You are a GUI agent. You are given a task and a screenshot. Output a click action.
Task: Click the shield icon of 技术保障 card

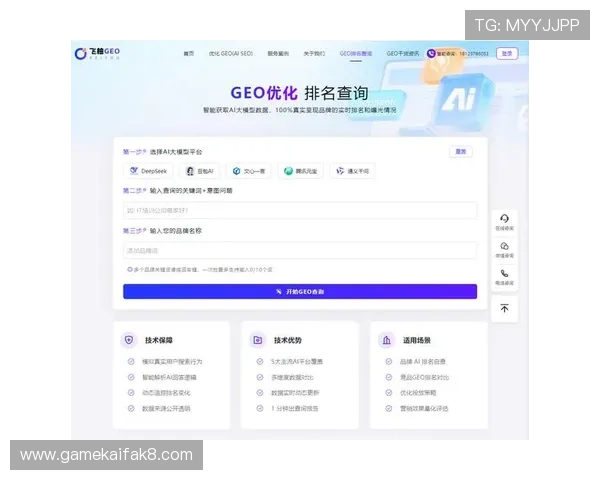[x=129, y=340]
